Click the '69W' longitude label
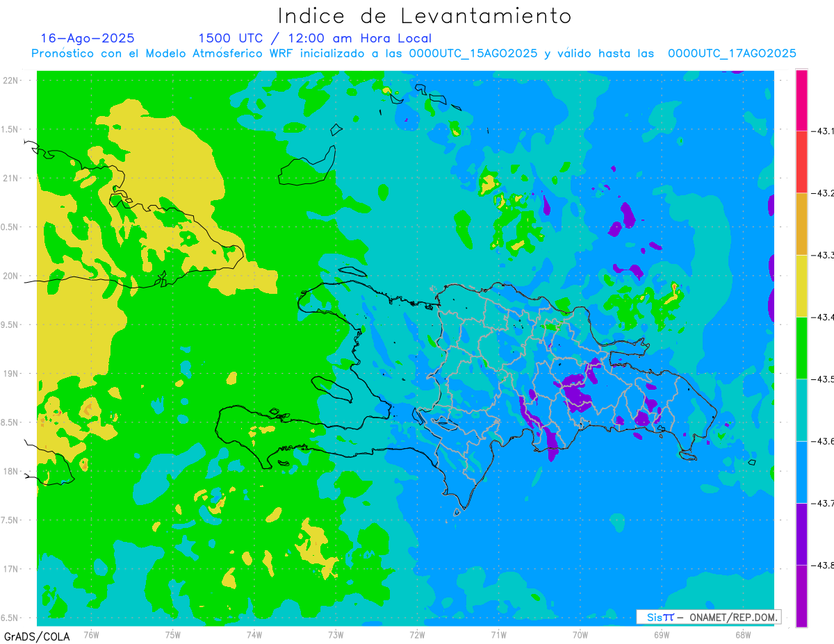Image resolution: width=834 pixels, height=644 pixels. 662,634
